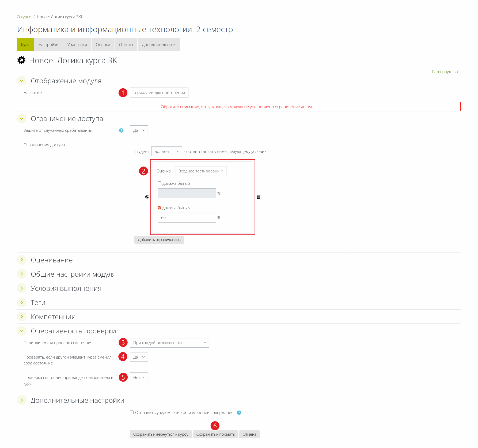
Task: Open the Дополнительно tab menu
Action: point(158,45)
